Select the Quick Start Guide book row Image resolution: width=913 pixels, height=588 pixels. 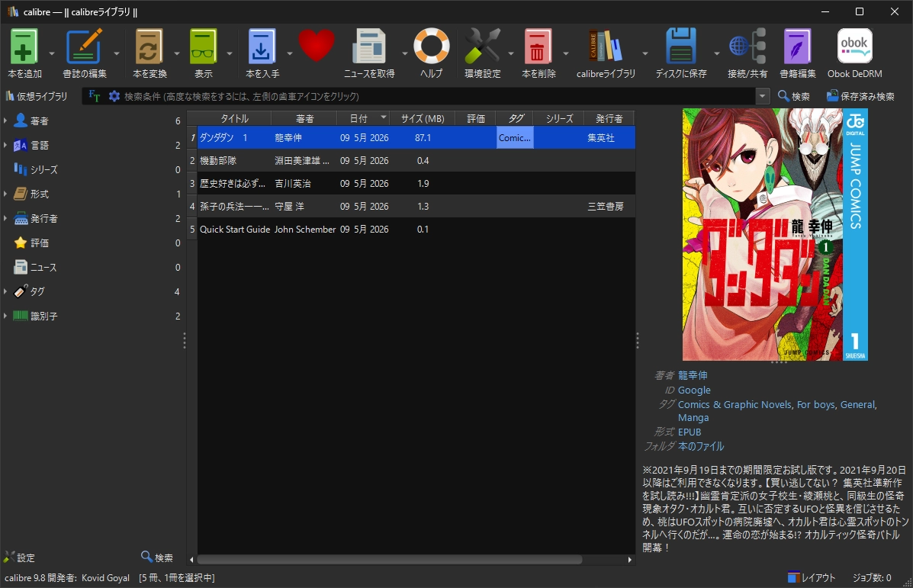click(416, 229)
